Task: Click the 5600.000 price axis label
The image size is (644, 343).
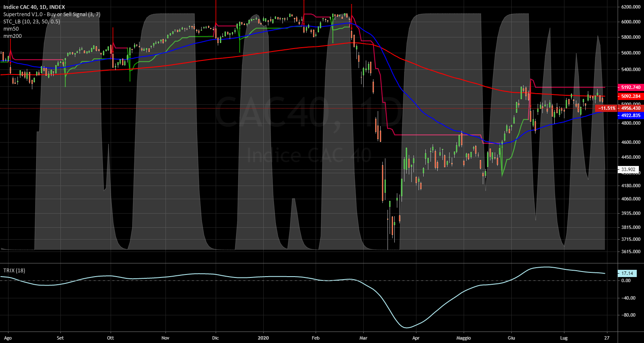Action: [631, 53]
